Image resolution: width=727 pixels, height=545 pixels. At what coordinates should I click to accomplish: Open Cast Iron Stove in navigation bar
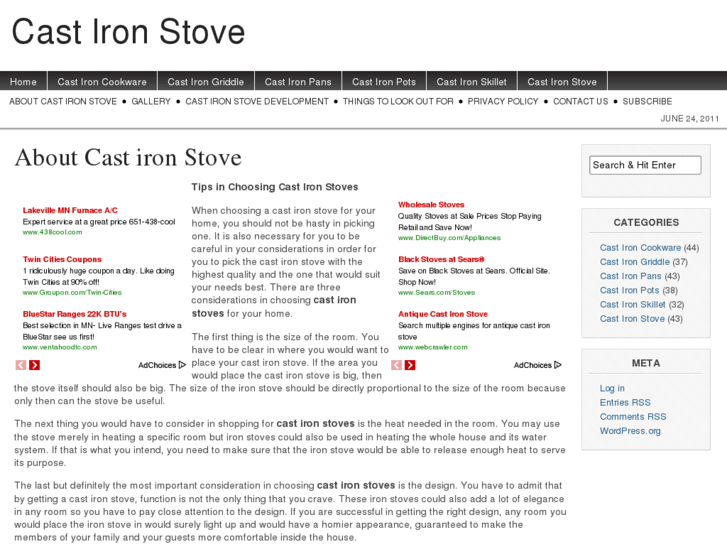coord(562,82)
